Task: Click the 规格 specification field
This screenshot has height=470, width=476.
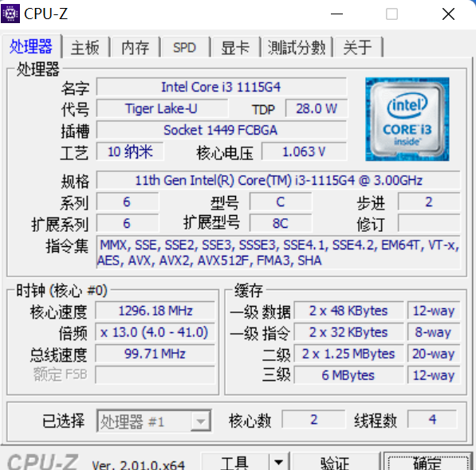Action: click(x=278, y=180)
